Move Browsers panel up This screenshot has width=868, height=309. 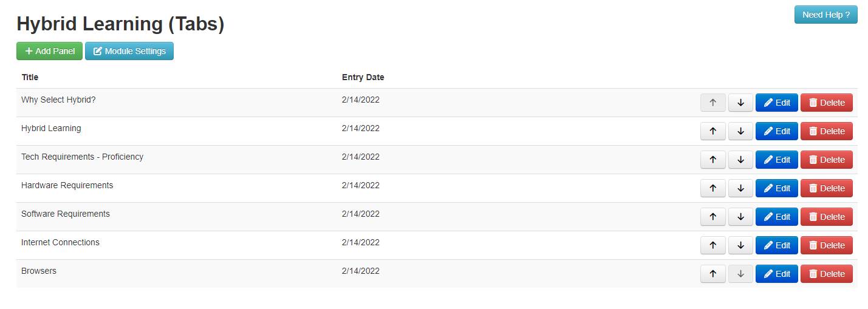click(x=713, y=274)
